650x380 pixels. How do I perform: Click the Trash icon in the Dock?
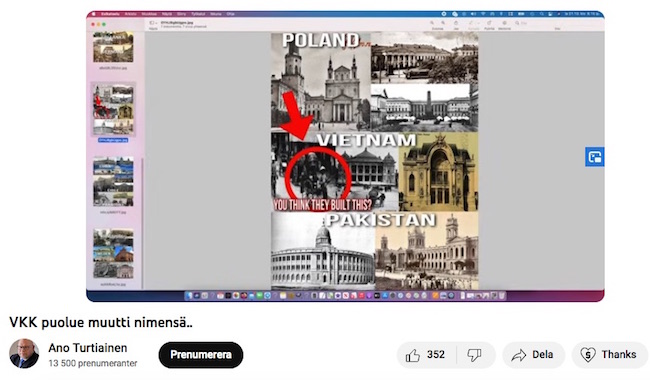[502, 295]
